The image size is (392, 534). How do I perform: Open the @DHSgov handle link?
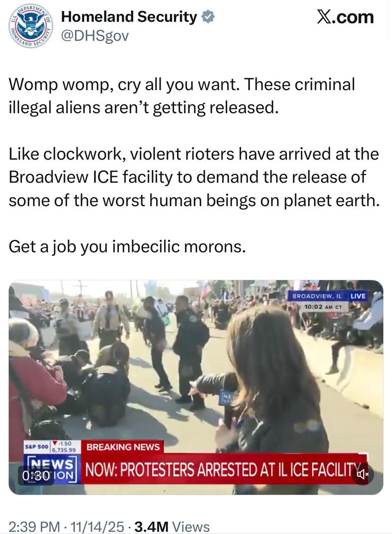(x=95, y=36)
